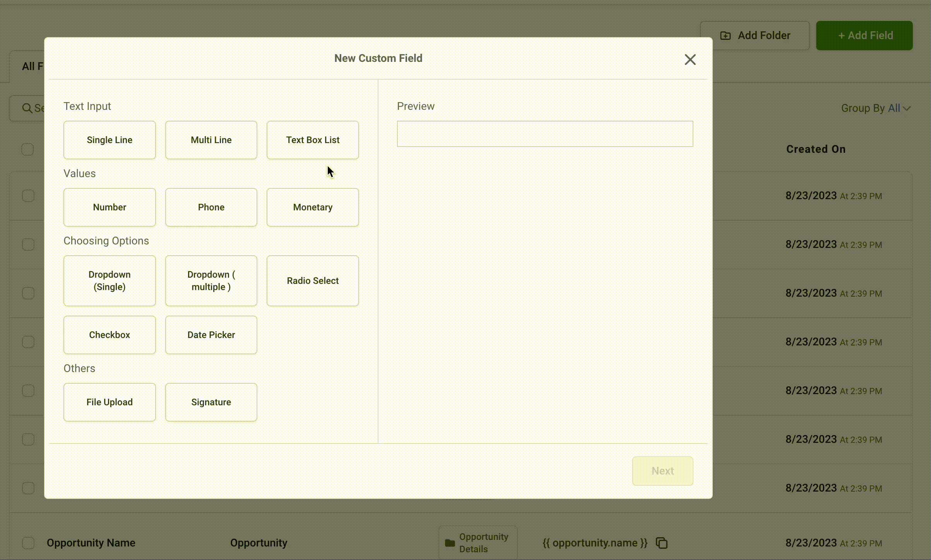Click copy icon next to opportunity.name
The image size is (931, 560).
662,543
